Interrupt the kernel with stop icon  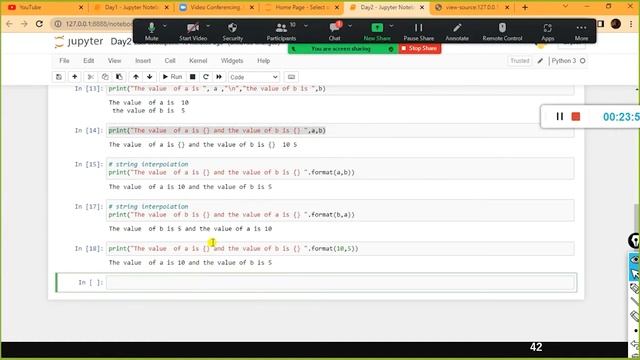(x=193, y=77)
